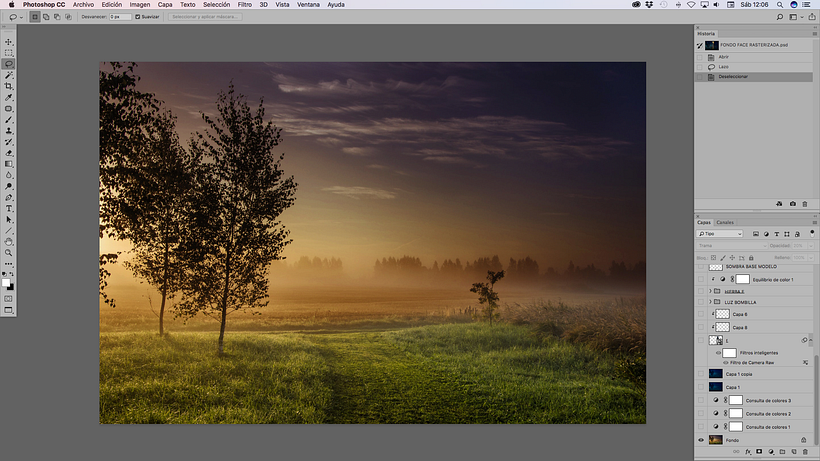The width and height of the screenshot is (820, 461).
Task: Select the Hand tool
Action: [x=9, y=241]
